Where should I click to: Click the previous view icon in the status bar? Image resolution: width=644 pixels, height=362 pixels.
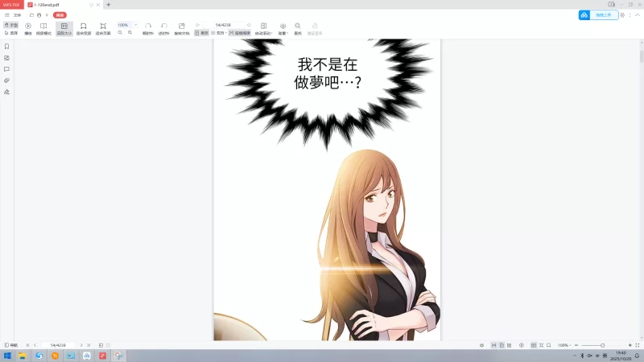(101, 345)
